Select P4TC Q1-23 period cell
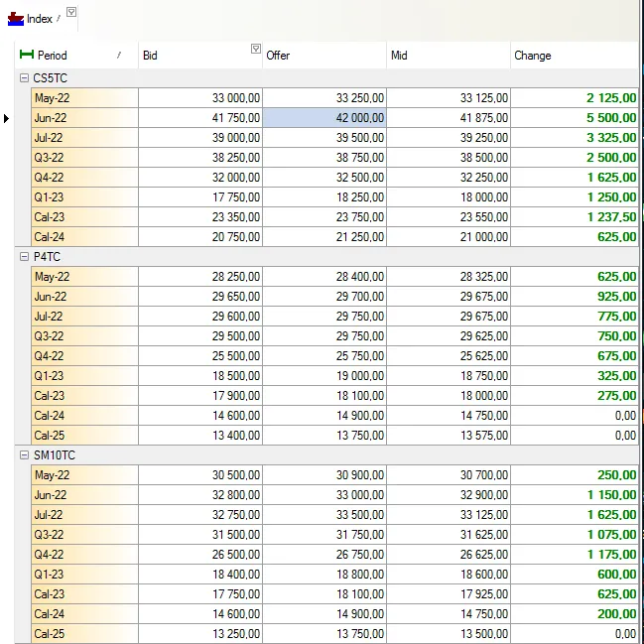This screenshot has width=644, height=644. click(84, 375)
